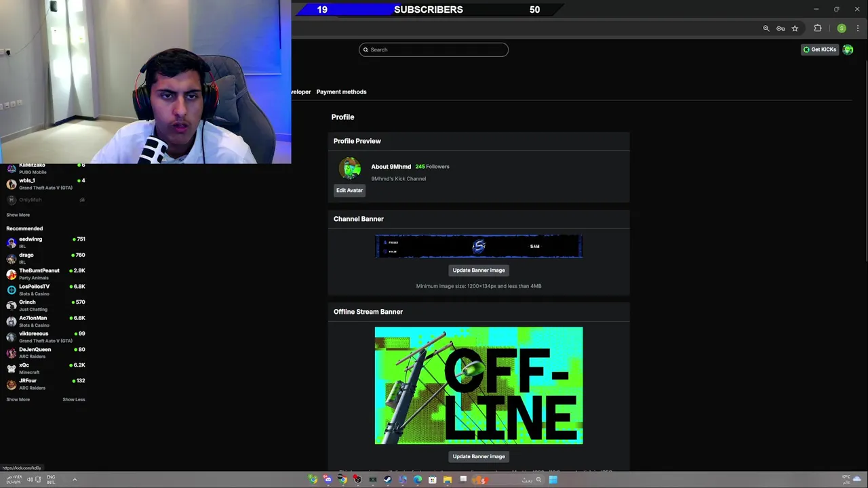Open LosPollosTV's avatar icon
The image size is (868, 488).
[12, 289]
